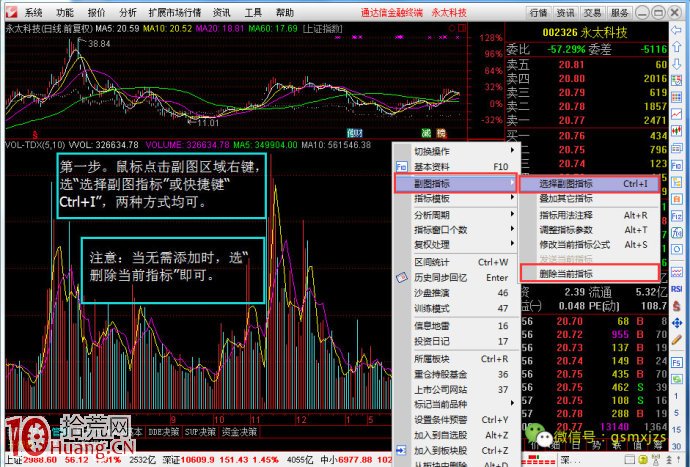Viewport: 690px width, 467px height.
Task: Click the up arrow previous-stock icon
Action: click(676, 47)
